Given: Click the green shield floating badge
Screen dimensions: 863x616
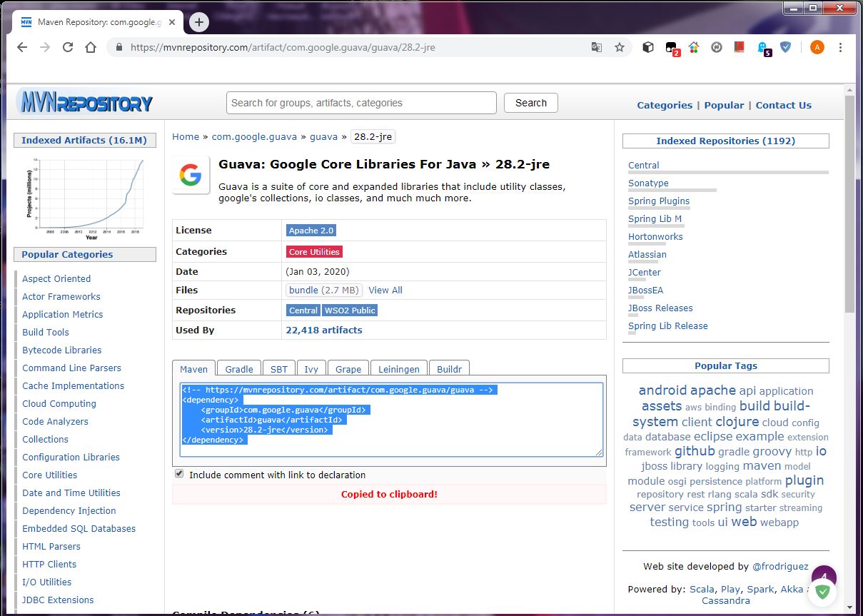Looking at the screenshot, I should pyautogui.click(x=823, y=592).
